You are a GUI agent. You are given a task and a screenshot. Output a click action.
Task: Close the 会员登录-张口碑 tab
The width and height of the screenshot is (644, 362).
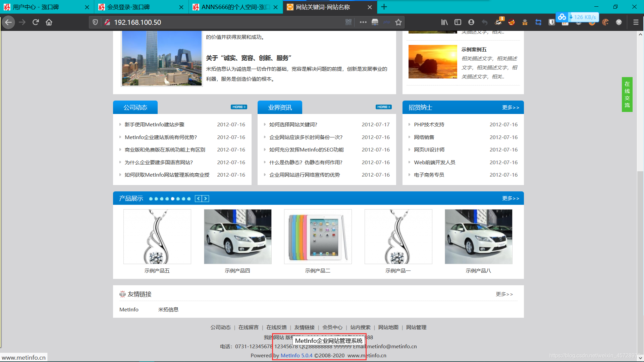(x=181, y=7)
